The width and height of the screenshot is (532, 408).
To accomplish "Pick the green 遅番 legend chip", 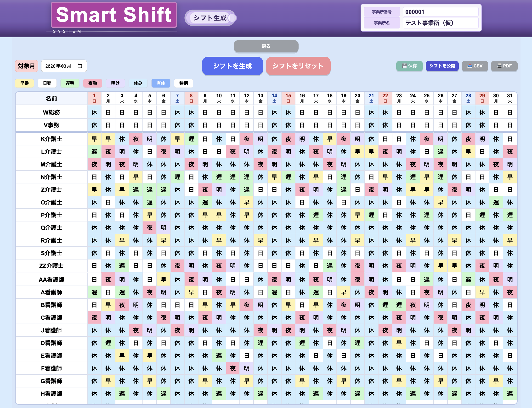I will click(x=70, y=83).
